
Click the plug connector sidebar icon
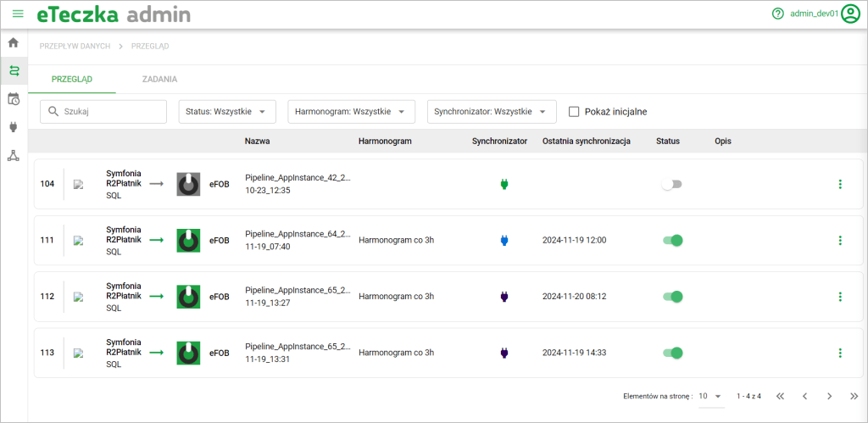coord(14,127)
